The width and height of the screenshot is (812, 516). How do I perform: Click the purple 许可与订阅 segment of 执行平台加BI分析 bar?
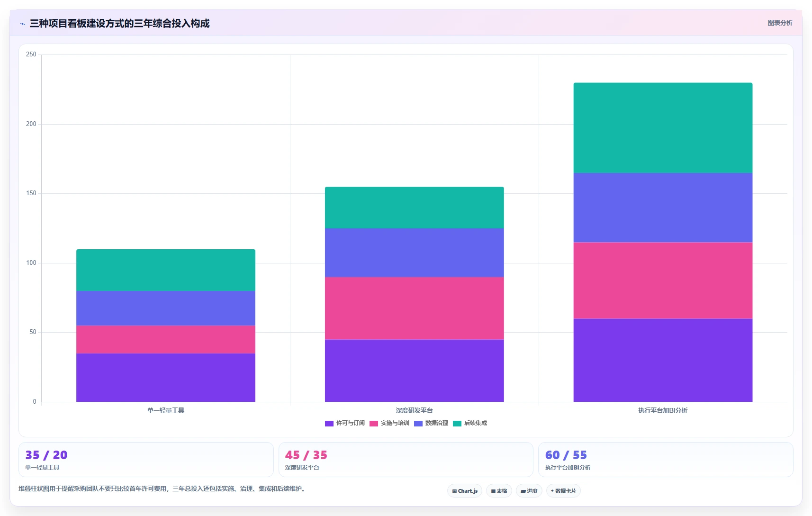pos(663,360)
